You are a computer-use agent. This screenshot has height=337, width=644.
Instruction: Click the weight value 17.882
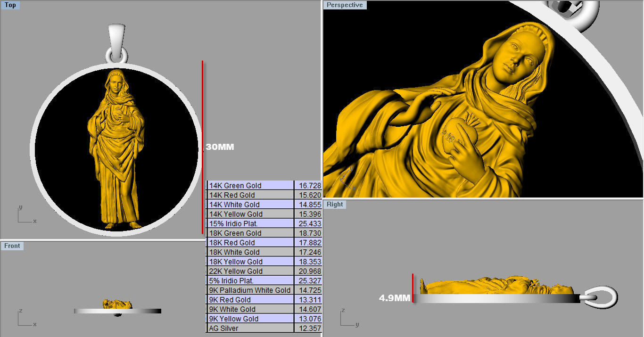(x=310, y=243)
